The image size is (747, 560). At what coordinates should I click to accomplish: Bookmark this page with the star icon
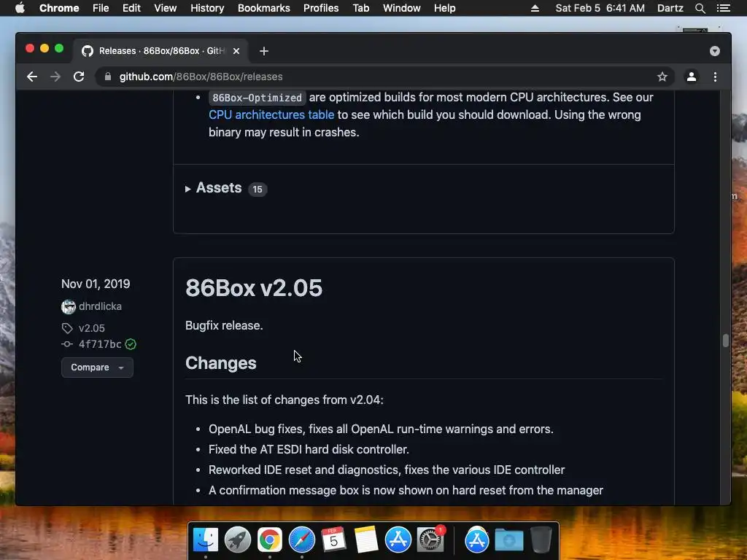(662, 77)
